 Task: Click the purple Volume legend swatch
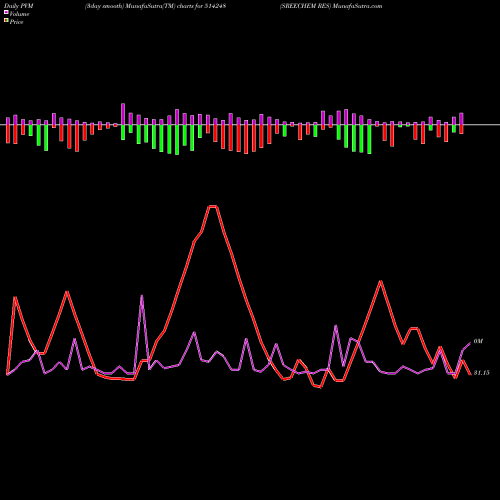point(6,12)
